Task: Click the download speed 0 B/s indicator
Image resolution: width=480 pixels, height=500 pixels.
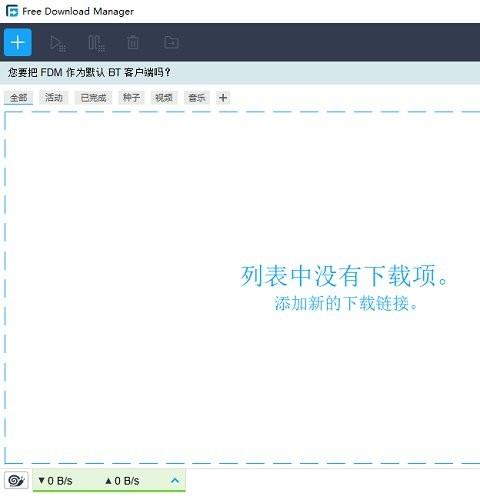Action: [x=55, y=481]
